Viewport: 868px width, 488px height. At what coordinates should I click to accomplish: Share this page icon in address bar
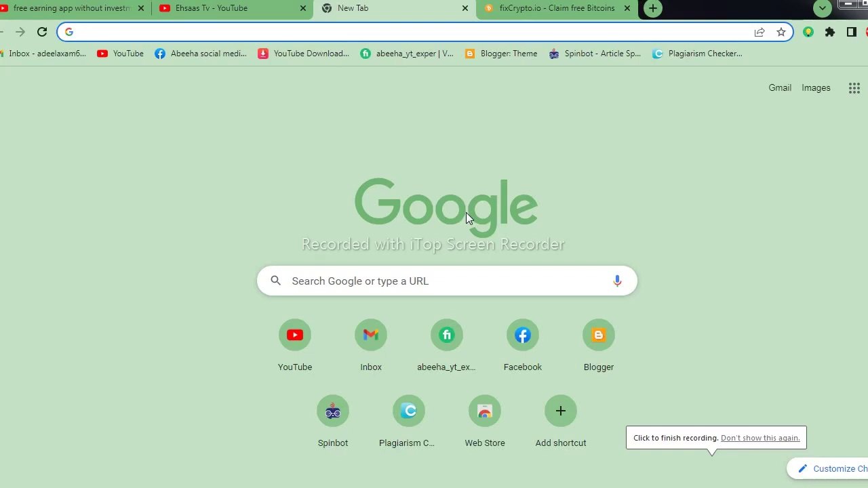coord(759,32)
